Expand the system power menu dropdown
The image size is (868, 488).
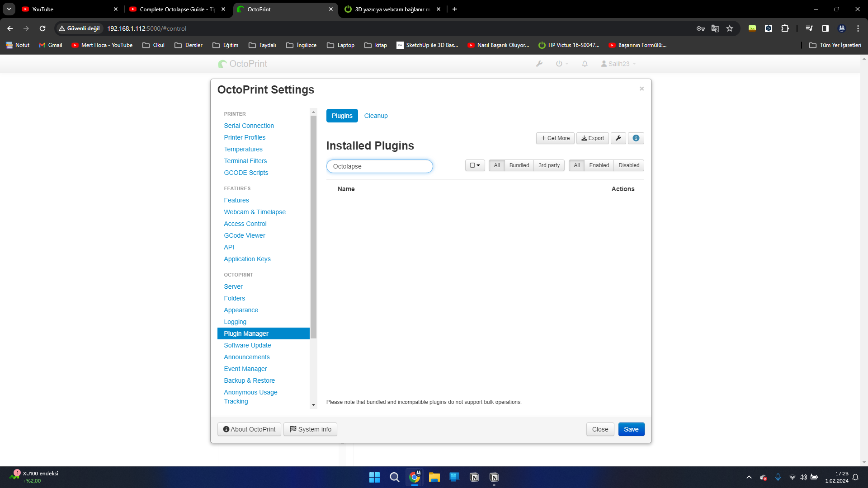(561, 64)
